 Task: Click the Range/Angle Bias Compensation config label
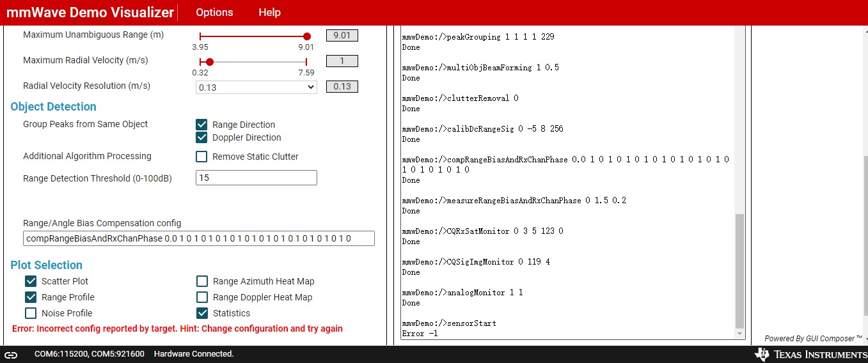click(102, 223)
